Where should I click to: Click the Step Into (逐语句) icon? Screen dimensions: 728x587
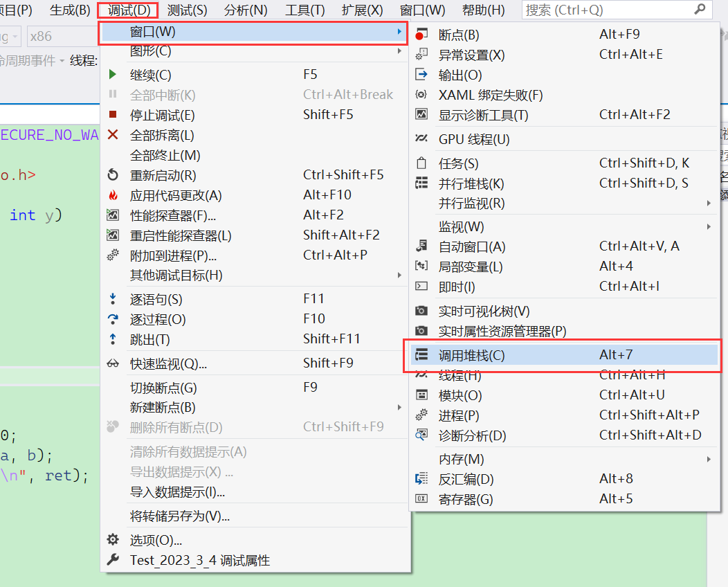coord(114,298)
